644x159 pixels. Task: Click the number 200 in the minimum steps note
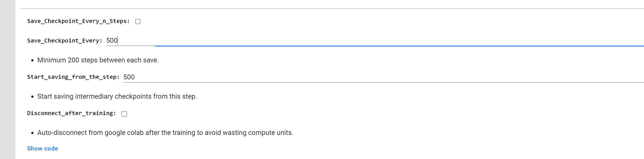[73, 60]
